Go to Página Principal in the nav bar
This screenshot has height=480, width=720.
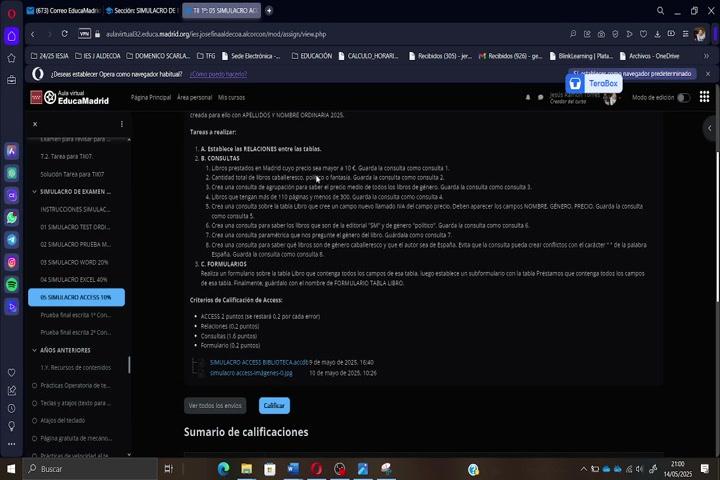click(x=151, y=97)
